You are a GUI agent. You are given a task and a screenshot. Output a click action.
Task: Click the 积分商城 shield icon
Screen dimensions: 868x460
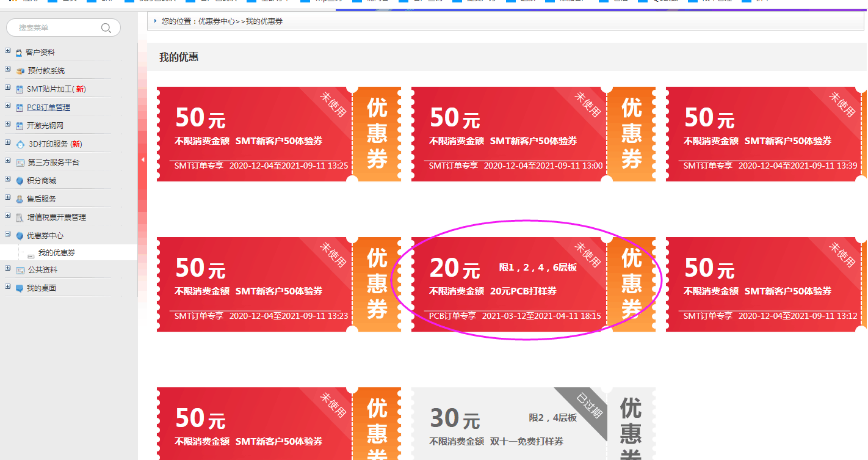pyautogui.click(x=20, y=181)
